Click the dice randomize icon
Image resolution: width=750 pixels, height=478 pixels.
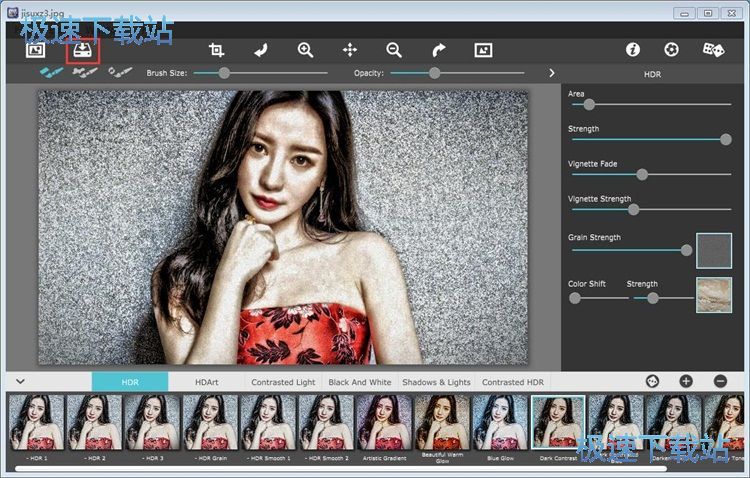click(x=712, y=49)
